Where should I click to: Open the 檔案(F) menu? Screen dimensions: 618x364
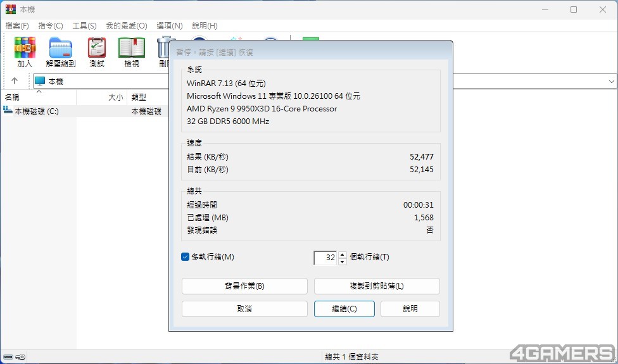point(17,26)
